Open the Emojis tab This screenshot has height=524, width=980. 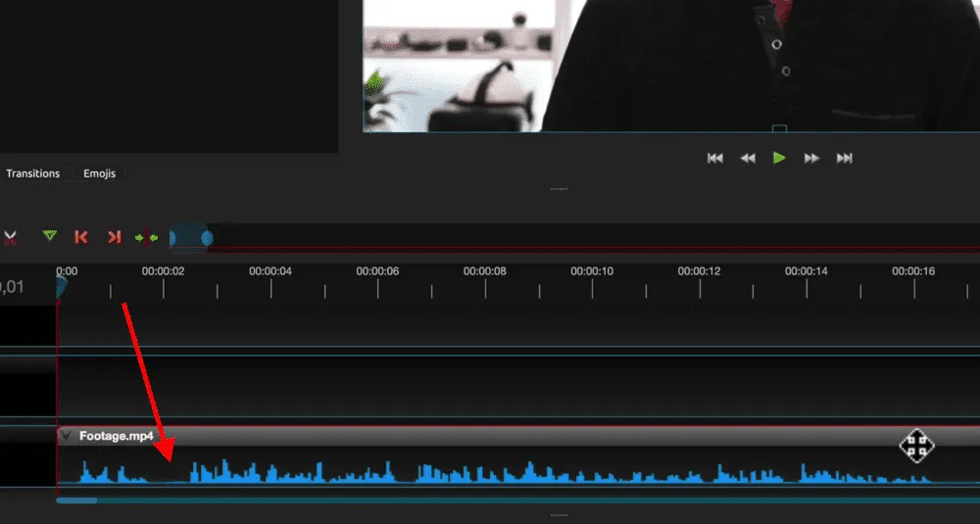pyautogui.click(x=99, y=173)
